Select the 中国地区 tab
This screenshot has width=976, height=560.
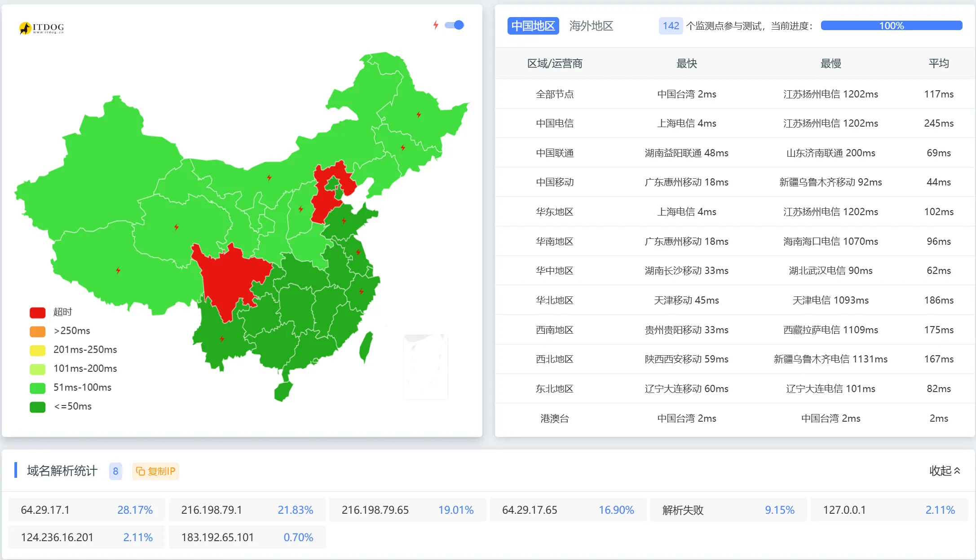pyautogui.click(x=533, y=26)
